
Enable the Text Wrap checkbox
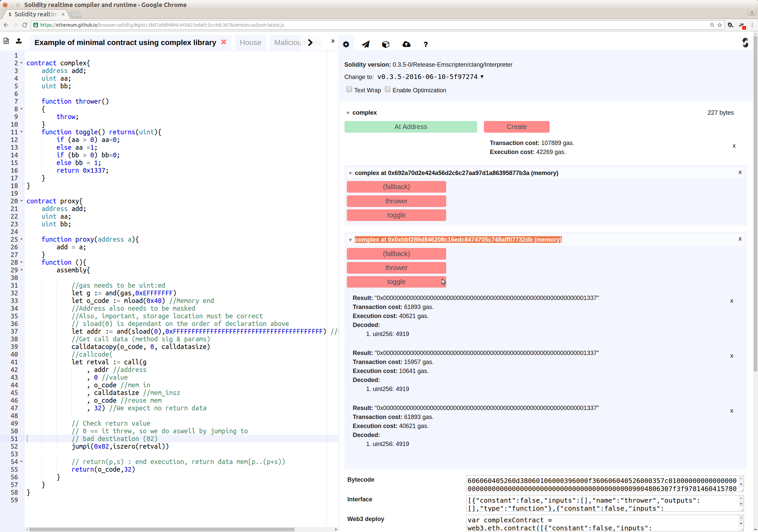tap(349, 89)
